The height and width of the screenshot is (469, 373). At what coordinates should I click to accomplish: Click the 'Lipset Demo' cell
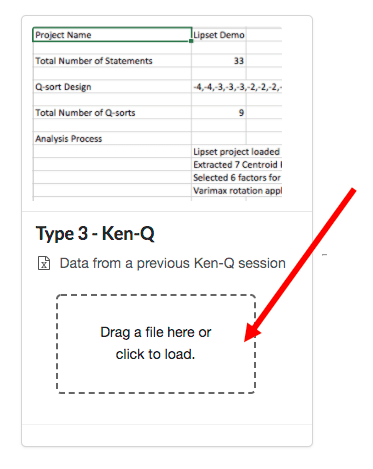click(x=219, y=35)
